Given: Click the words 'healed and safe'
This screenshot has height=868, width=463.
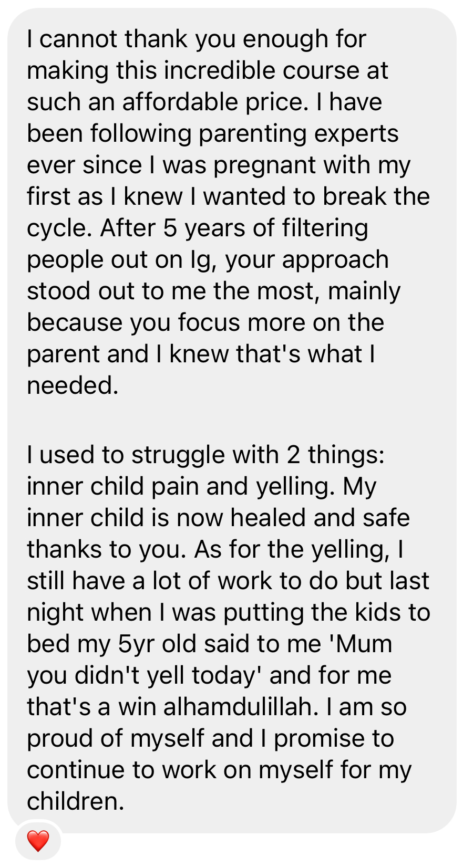Looking at the screenshot, I should coord(320,518).
